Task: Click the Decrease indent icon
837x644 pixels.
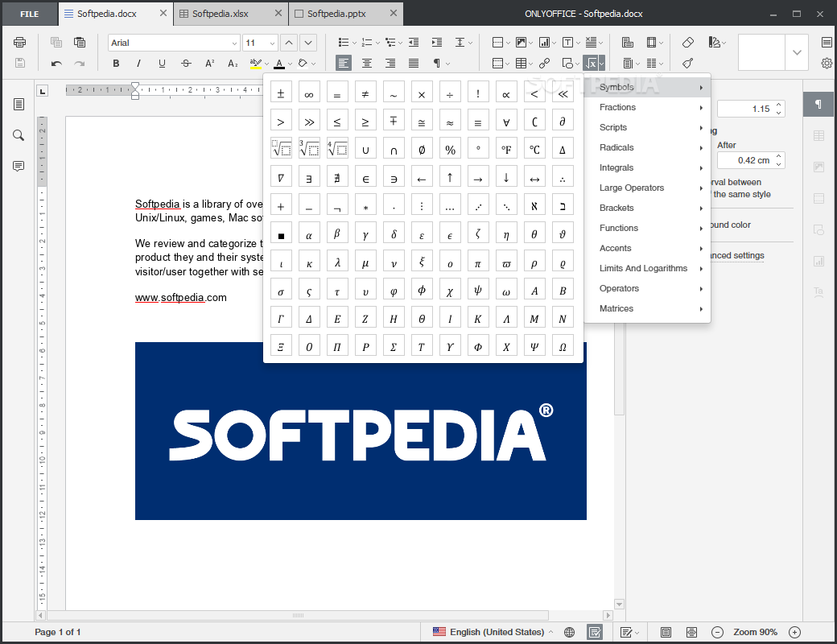Action: tap(414, 42)
